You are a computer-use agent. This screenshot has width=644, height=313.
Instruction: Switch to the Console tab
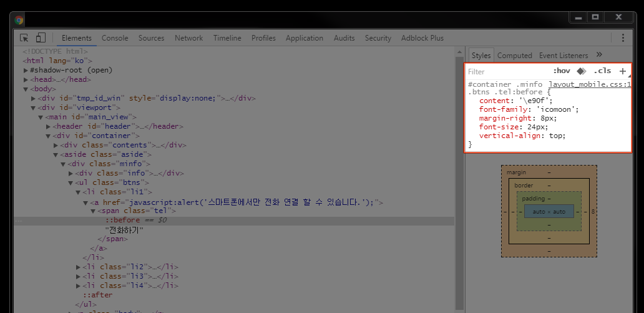[115, 38]
